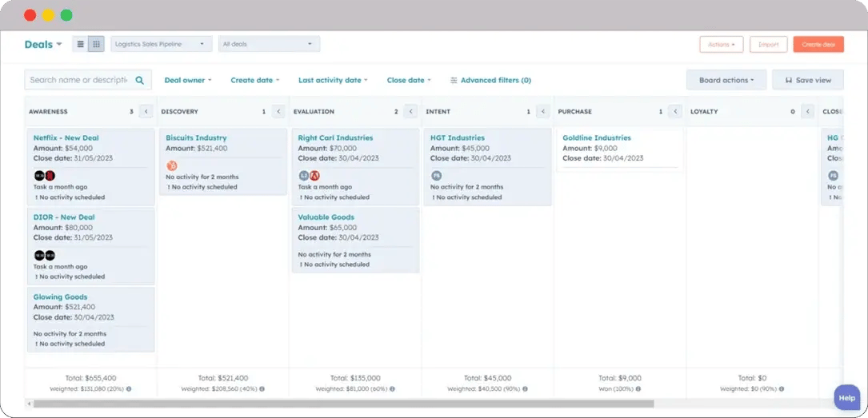The width and height of the screenshot is (868, 418).
Task: Click macOS green maximize dot
Action: click(66, 15)
